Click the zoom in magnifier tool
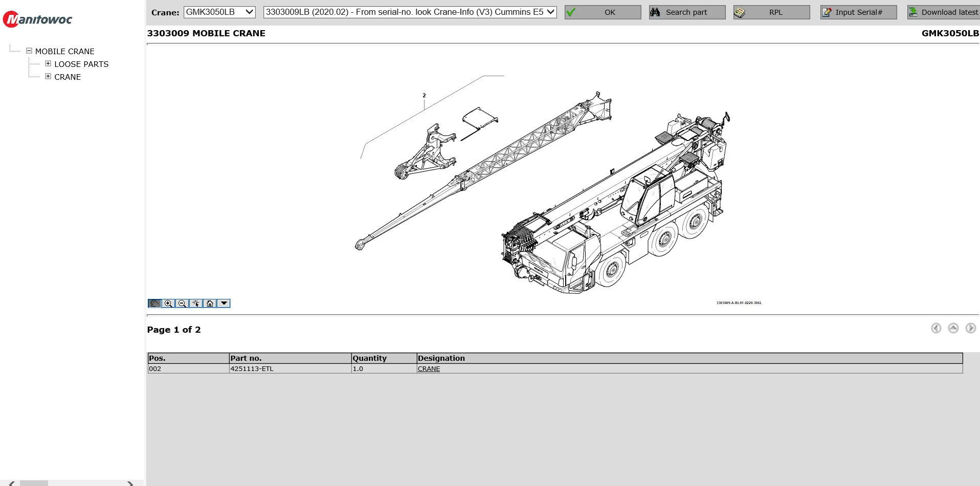 point(168,304)
